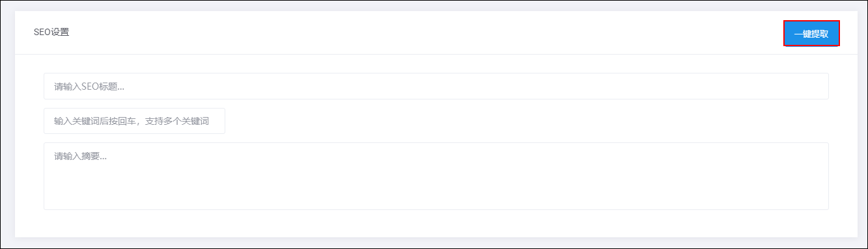
Task: Click the middle of the summary textarea
Action: coord(436,176)
